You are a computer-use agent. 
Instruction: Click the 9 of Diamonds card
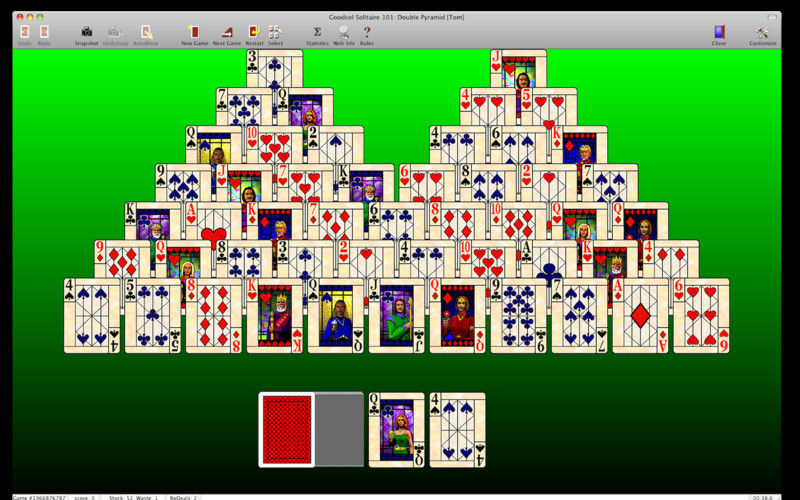pyautogui.click(x=122, y=259)
